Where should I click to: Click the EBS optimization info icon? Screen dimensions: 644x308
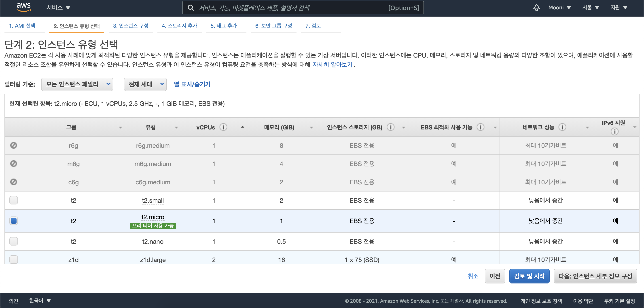pyautogui.click(x=480, y=127)
